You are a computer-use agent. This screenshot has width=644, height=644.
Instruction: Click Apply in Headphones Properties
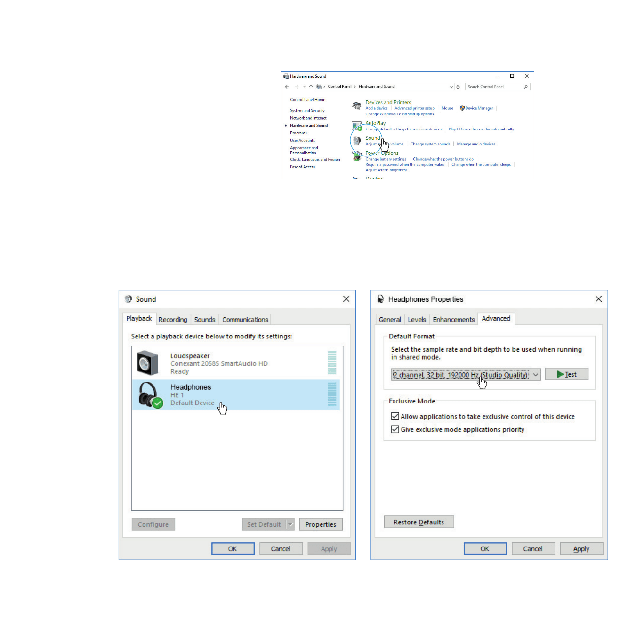pyautogui.click(x=581, y=549)
